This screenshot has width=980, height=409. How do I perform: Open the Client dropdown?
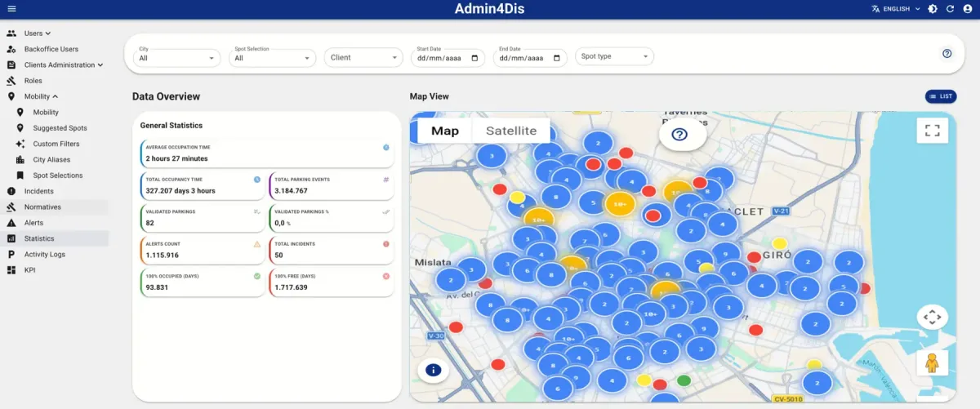[x=363, y=57]
